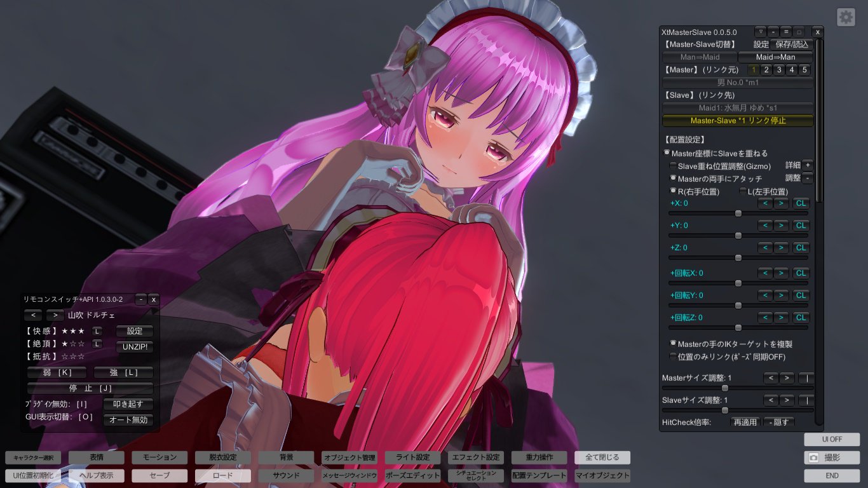Image resolution: width=868 pixels, height=488 pixels.
Task: Select Master slot 2
Action: [x=766, y=70]
